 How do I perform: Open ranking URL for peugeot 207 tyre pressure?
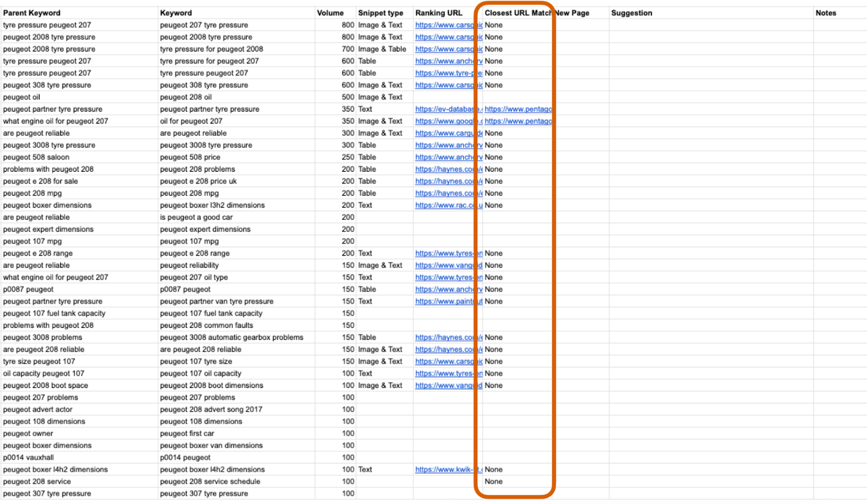449,25
